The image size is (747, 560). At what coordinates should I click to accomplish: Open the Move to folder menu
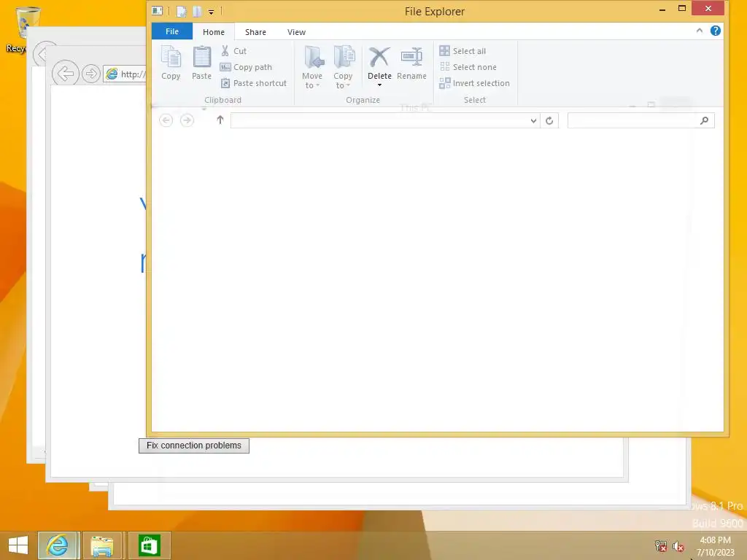(x=312, y=67)
